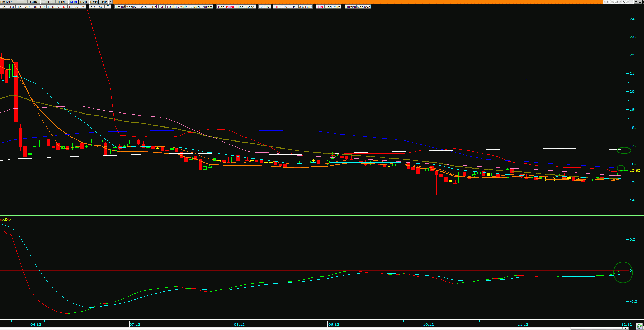644x330 pixels.
Task: Switch chart type to Bar
Action: [221, 7]
